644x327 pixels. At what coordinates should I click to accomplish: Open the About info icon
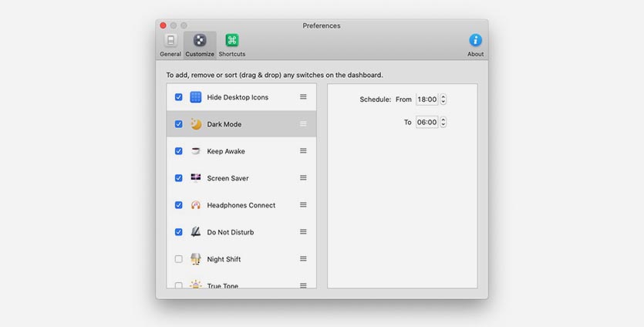click(x=475, y=41)
